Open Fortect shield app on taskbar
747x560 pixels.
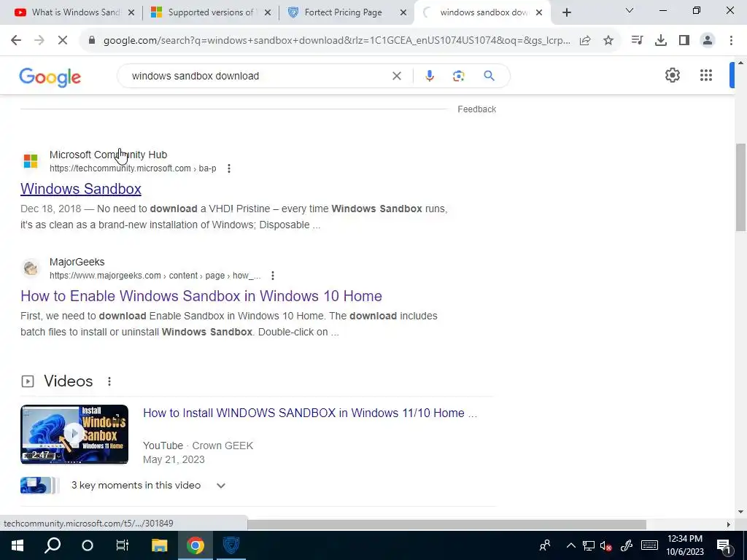tap(231, 545)
